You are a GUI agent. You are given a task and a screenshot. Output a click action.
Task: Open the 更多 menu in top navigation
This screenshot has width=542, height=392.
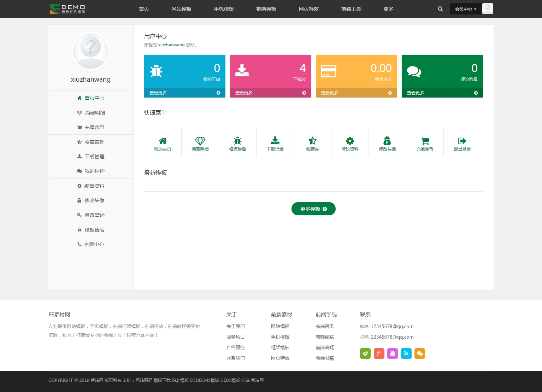[388, 9]
